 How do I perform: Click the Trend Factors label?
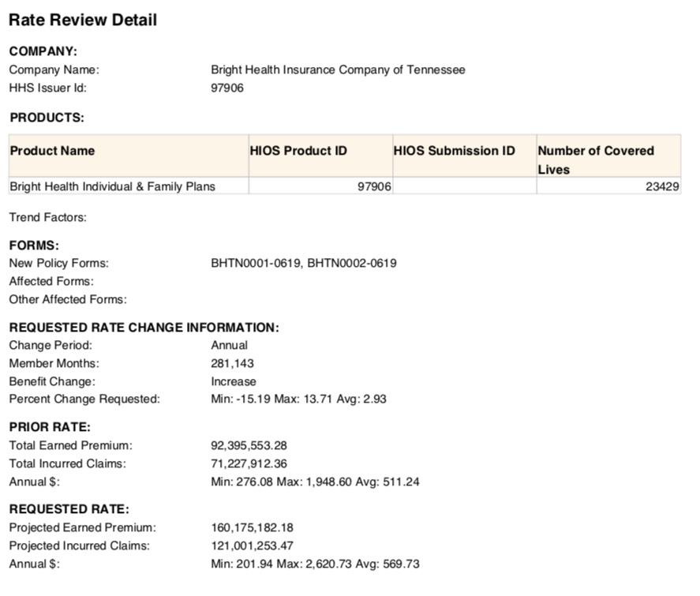point(47,217)
